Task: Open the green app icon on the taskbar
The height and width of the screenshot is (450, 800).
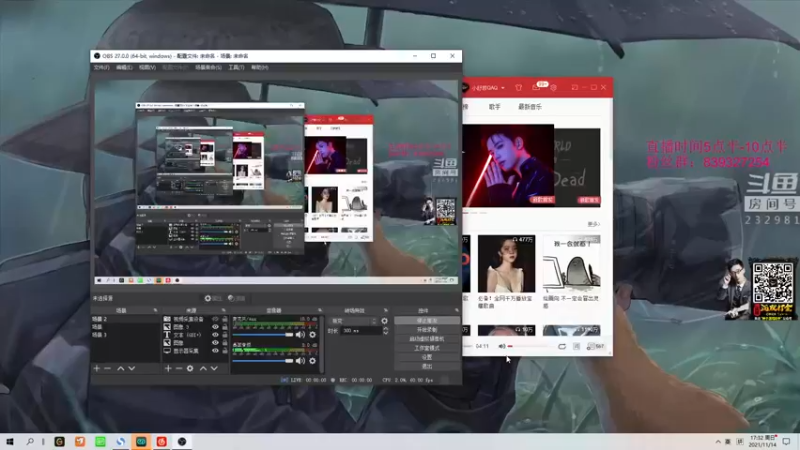Action: (x=100, y=441)
